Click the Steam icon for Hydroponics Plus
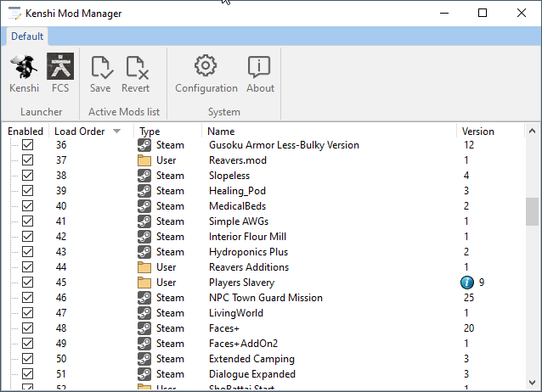The width and height of the screenshot is (542, 392). (x=144, y=252)
